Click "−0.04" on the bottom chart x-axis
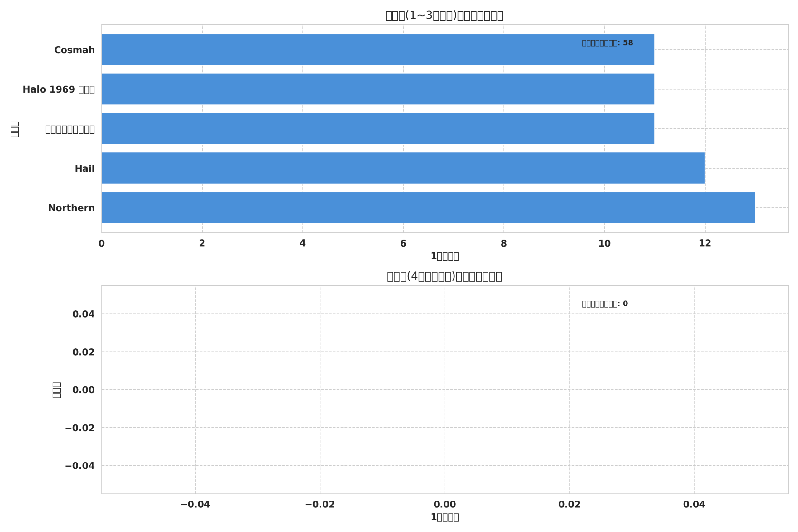798x532 pixels. (x=195, y=505)
